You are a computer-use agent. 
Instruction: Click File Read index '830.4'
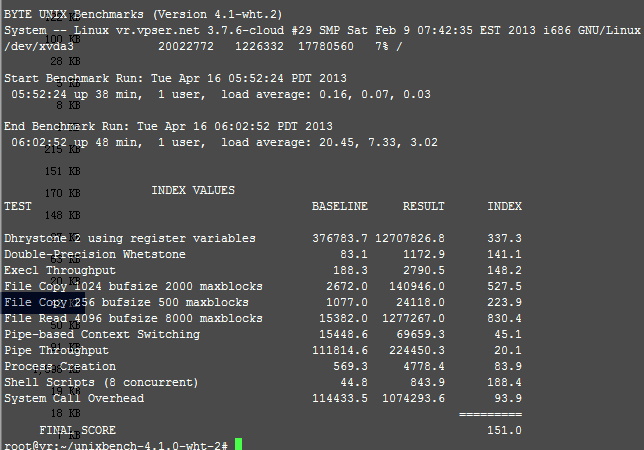504,319
